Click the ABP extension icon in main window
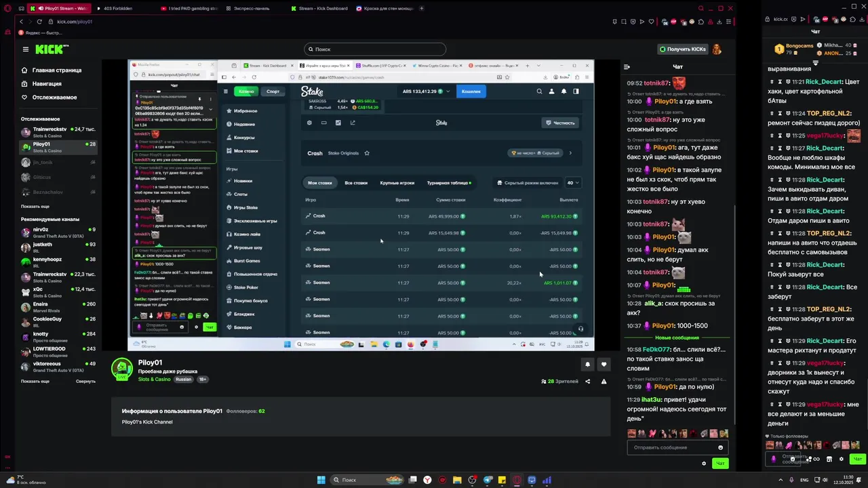The image size is (868, 488). click(x=673, y=22)
